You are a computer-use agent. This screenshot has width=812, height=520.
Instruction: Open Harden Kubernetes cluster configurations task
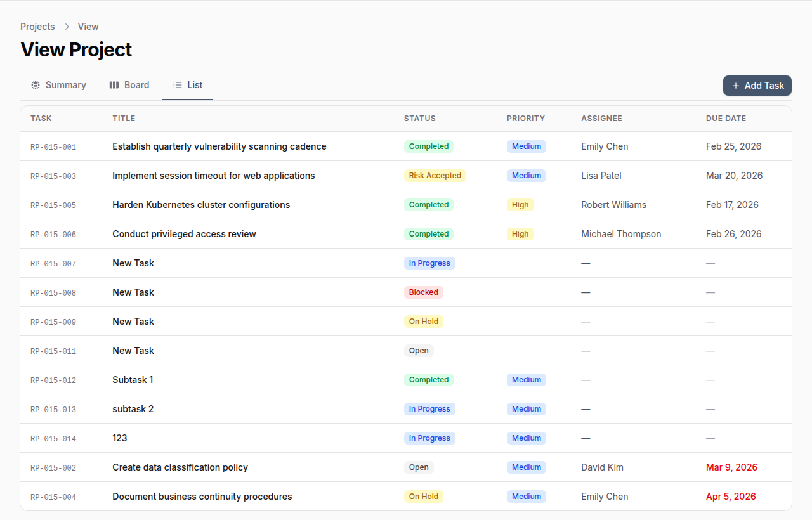201,205
